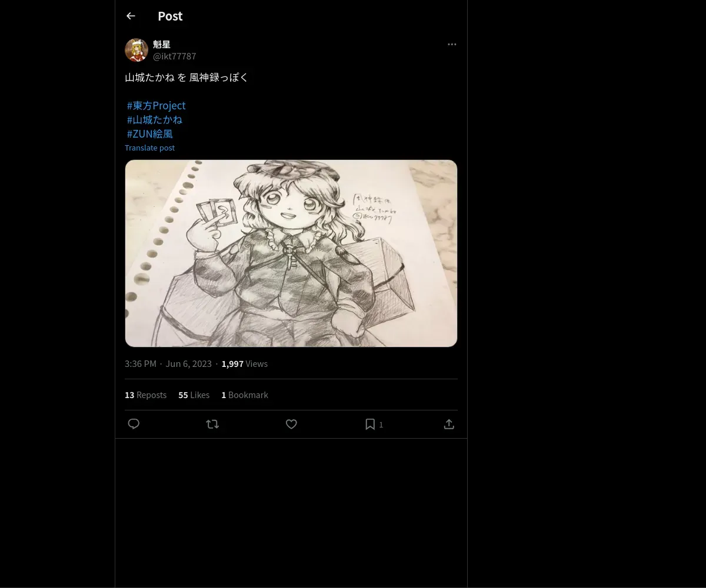Toggle the bookmark icon on post
Screen dimensions: 706x588
tap(370, 424)
